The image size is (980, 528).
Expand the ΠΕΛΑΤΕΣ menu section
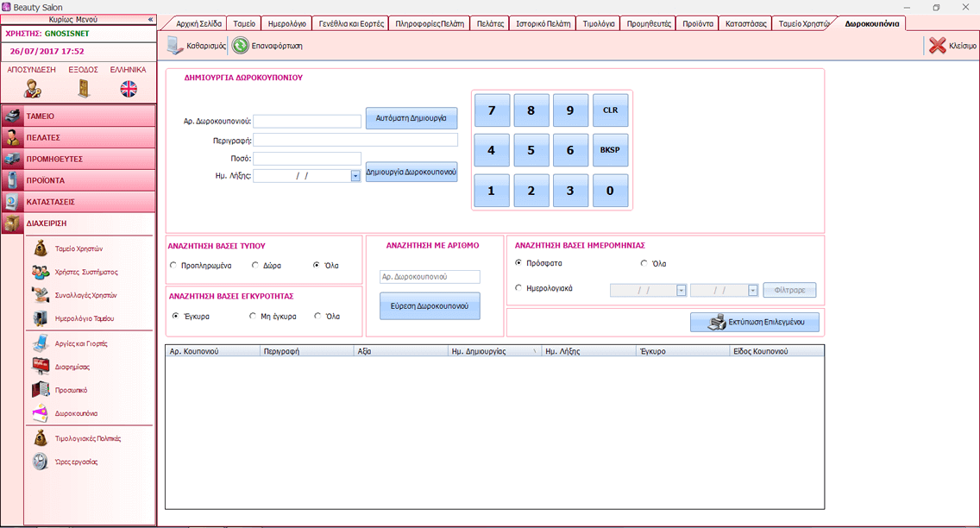coord(79,137)
